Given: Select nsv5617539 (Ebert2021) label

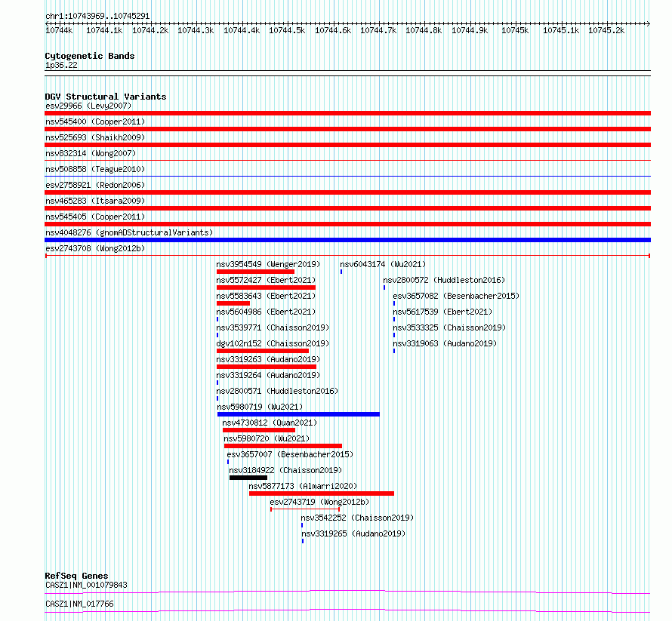Looking at the screenshot, I should click(442, 312).
